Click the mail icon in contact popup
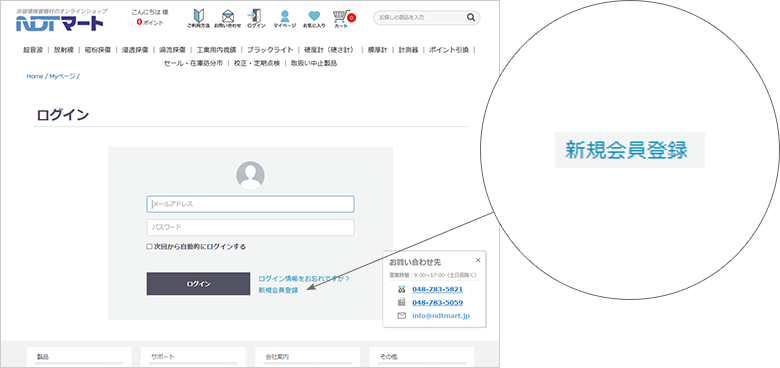 (402, 316)
